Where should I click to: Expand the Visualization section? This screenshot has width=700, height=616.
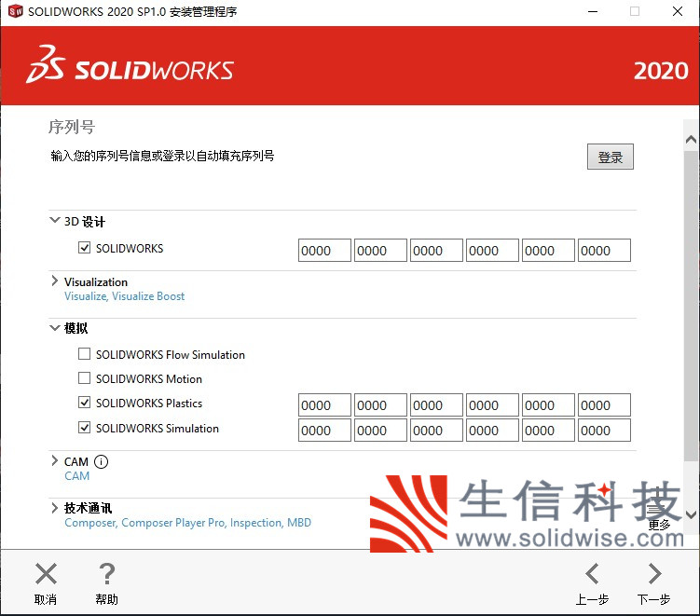tap(54, 281)
